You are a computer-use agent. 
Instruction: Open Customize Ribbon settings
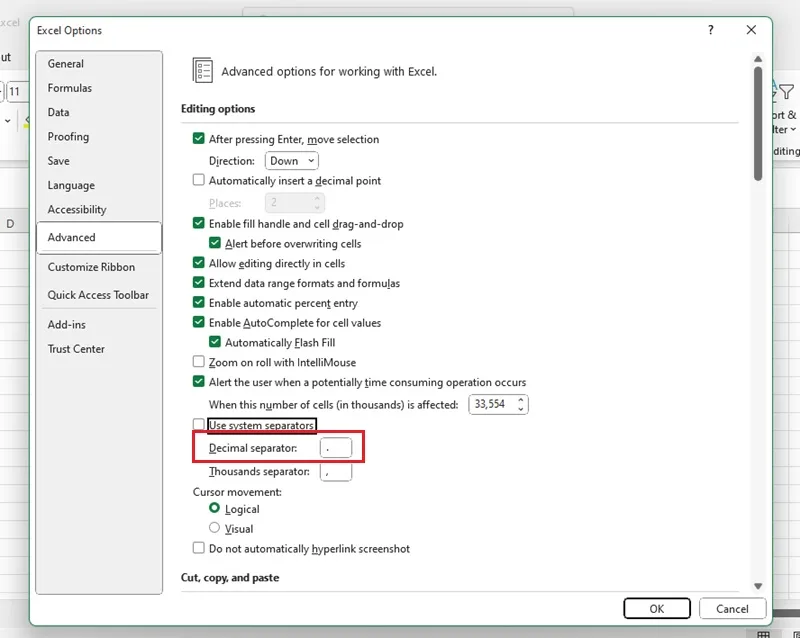(91, 267)
